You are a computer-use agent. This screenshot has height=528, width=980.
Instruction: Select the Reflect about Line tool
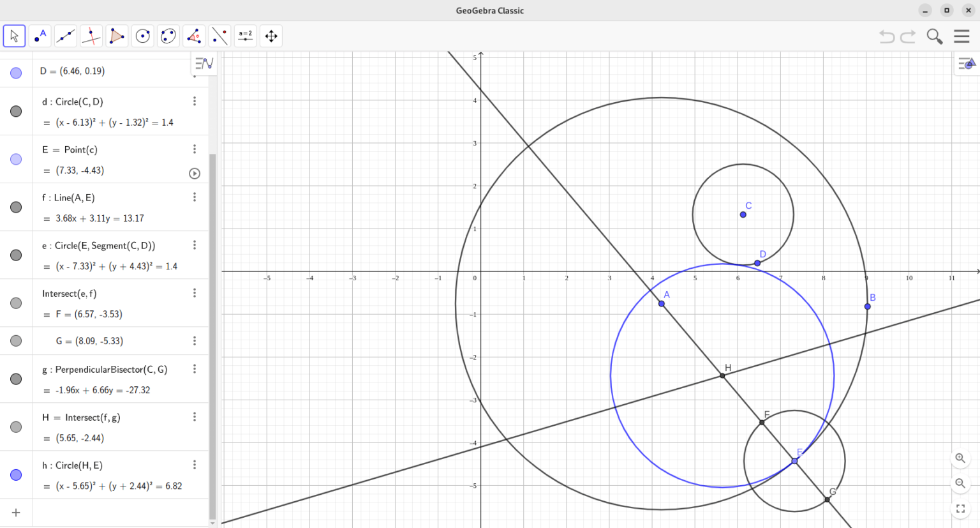click(x=219, y=36)
